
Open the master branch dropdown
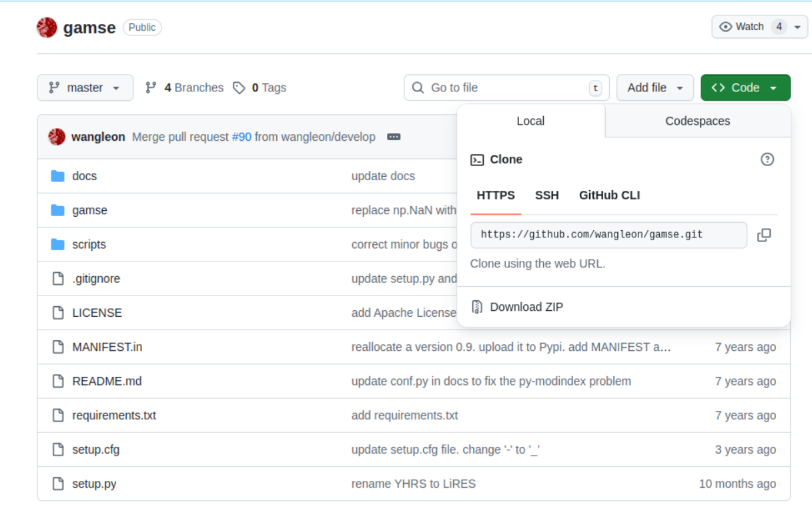coord(85,87)
